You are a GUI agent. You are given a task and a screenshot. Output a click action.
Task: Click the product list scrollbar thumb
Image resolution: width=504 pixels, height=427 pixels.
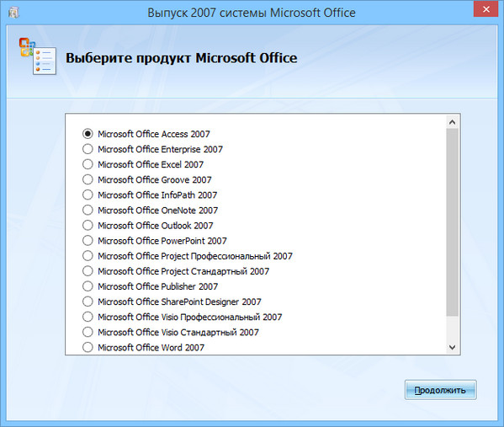tap(452, 222)
